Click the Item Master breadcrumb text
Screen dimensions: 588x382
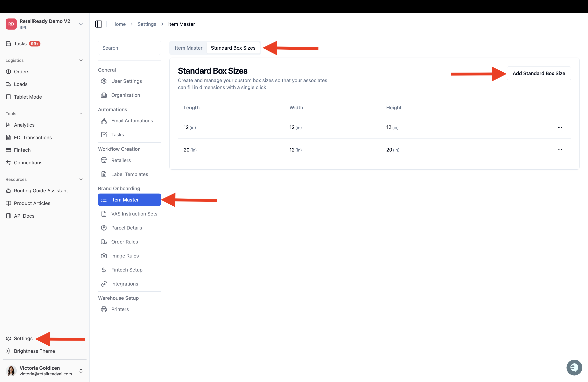pos(181,24)
